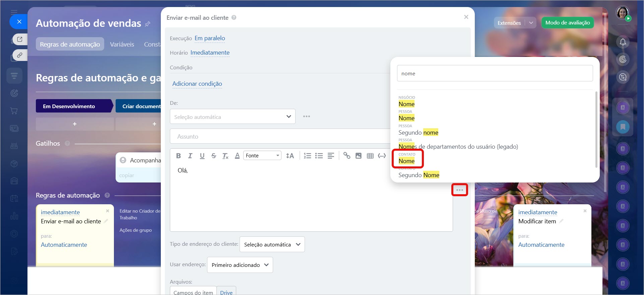Image resolution: width=644 pixels, height=295 pixels.
Task: Select the Drive files tab
Action: pos(226,292)
